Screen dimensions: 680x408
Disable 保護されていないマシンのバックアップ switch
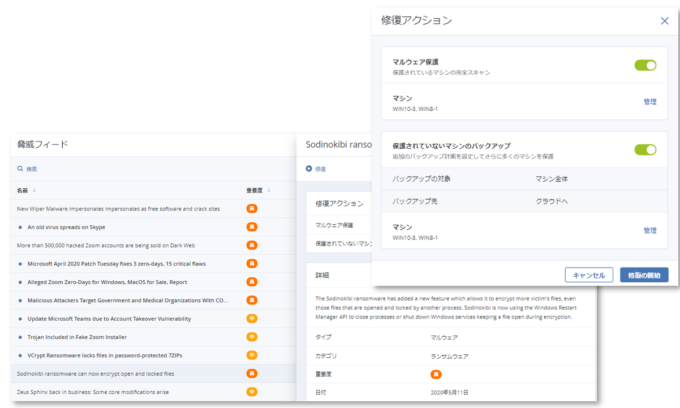[645, 150]
